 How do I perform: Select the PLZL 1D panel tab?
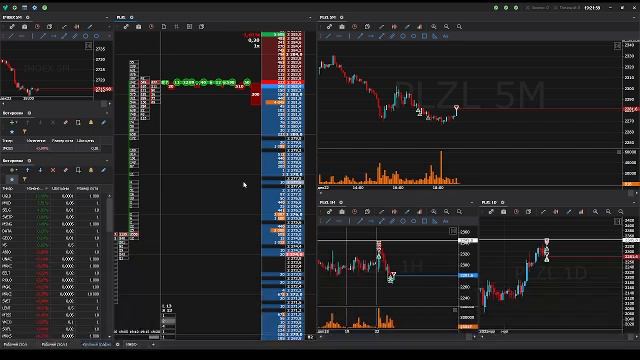click(489, 202)
